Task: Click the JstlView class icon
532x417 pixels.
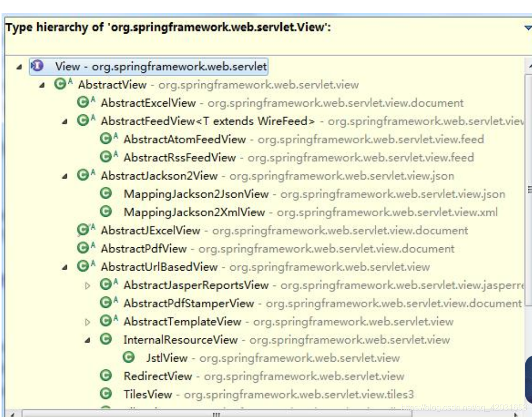Action: click(128, 357)
